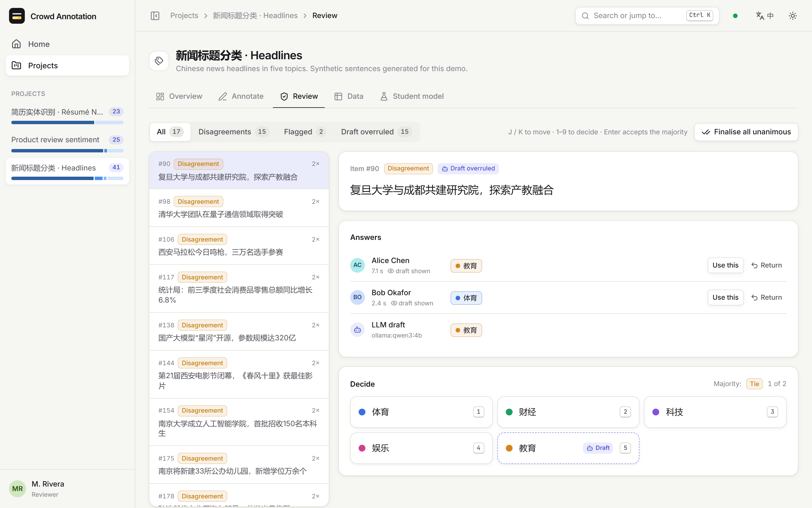Click Alice Chen's AC avatar
The image size is (812, 508).
point(357,265)
